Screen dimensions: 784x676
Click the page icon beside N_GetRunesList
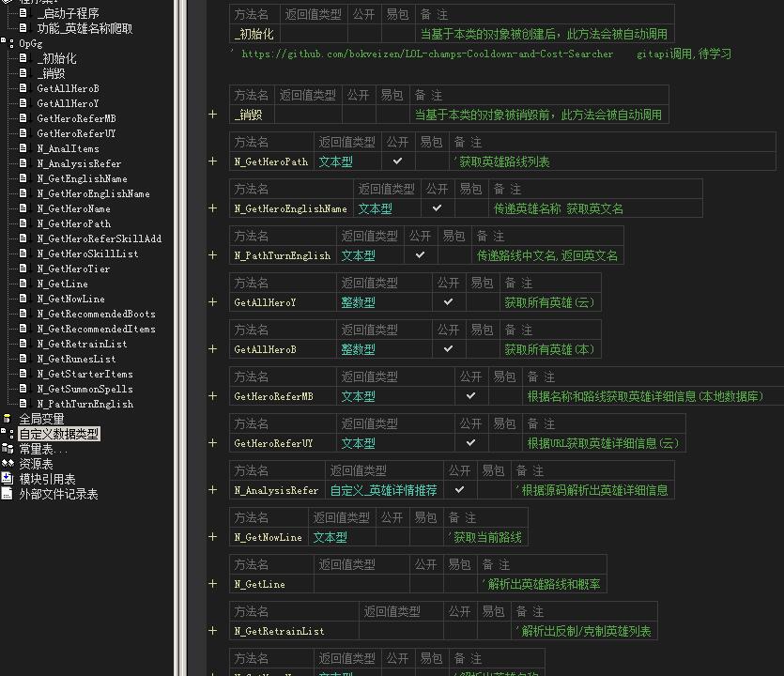[x=24, y=359]
